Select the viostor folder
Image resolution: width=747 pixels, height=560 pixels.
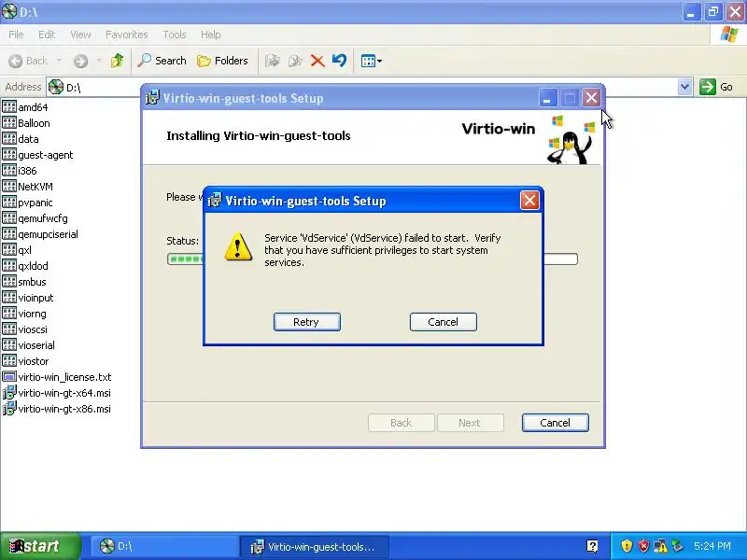click(26, 361)
